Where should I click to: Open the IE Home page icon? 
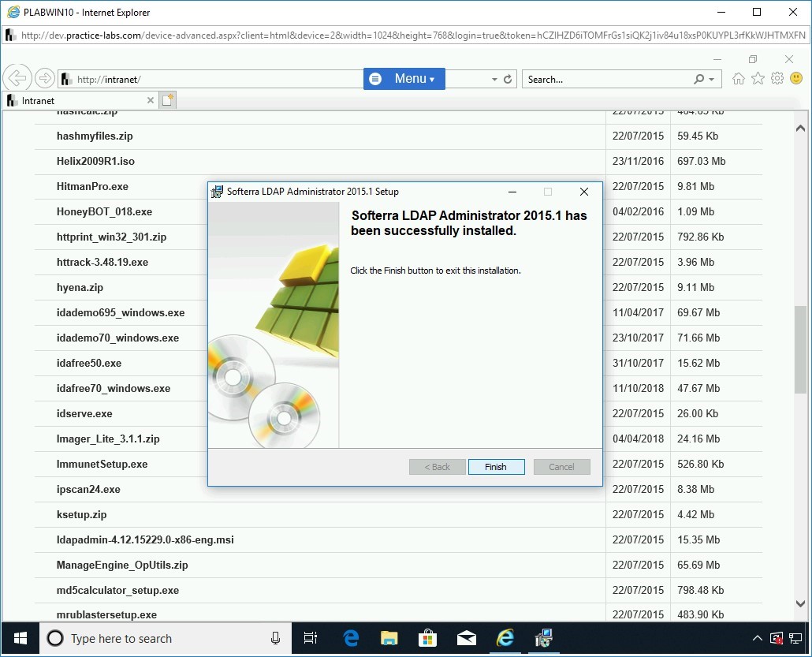tap(739, 79)
